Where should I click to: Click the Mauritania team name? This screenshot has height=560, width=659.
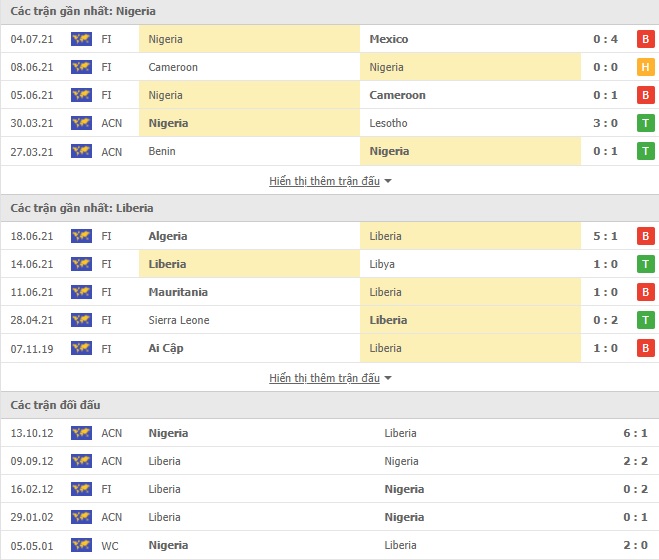[x=178, y=292]
